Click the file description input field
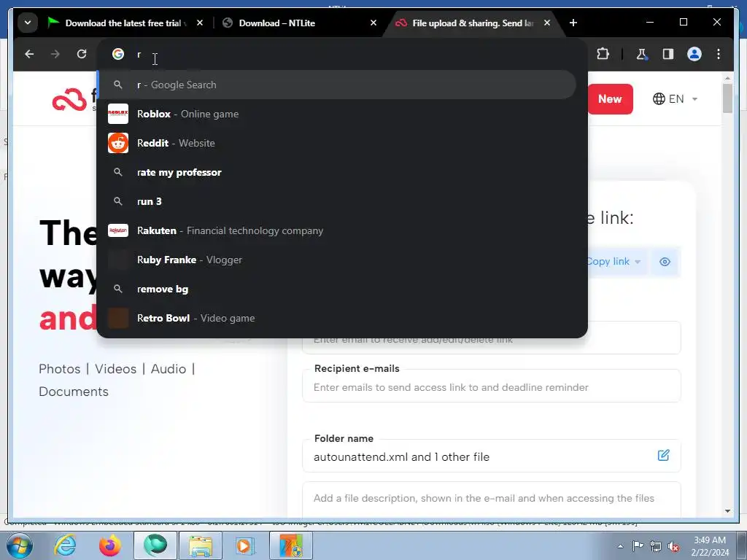 (x=492, y=499)
